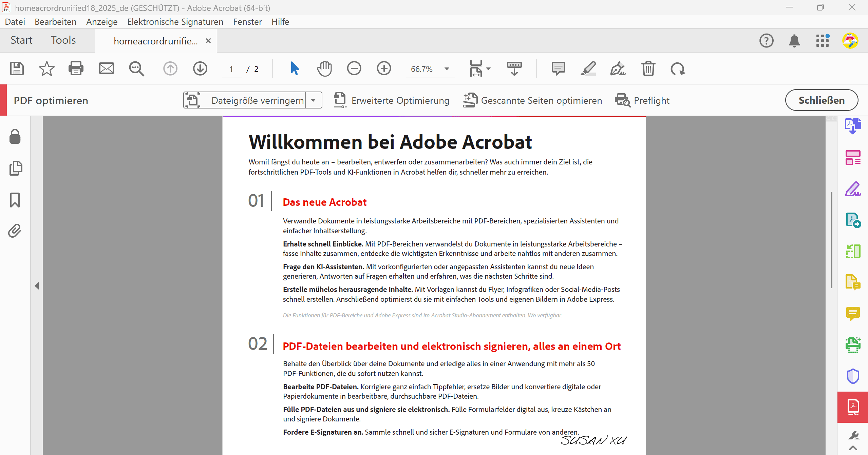This screenshot has height=455, width=868.
Task: Open the user profile avatar
Action: [x=850, y=41]
